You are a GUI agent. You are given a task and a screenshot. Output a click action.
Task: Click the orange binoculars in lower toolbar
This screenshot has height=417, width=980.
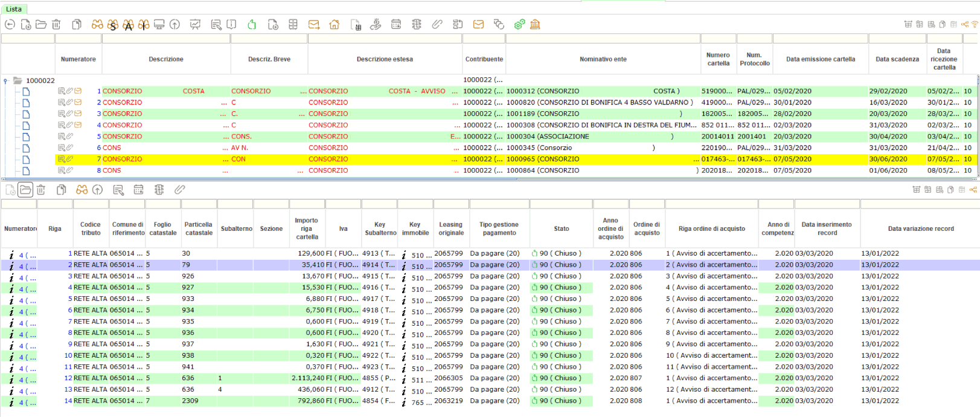pos(82,190)
